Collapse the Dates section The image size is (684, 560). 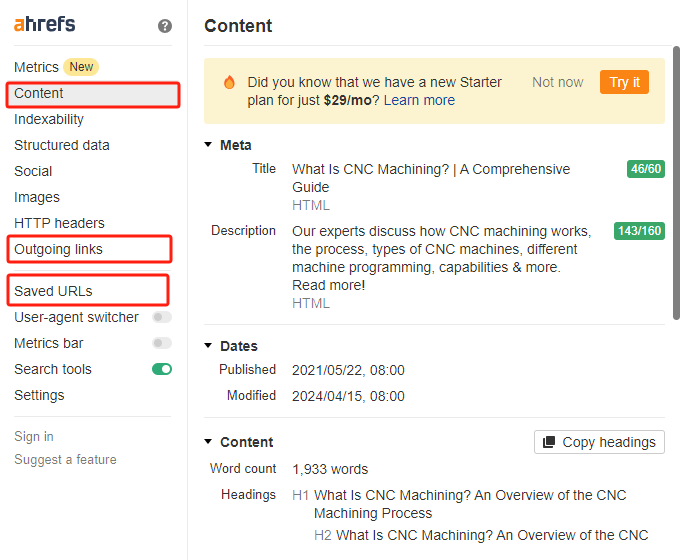tap(209, 346)
